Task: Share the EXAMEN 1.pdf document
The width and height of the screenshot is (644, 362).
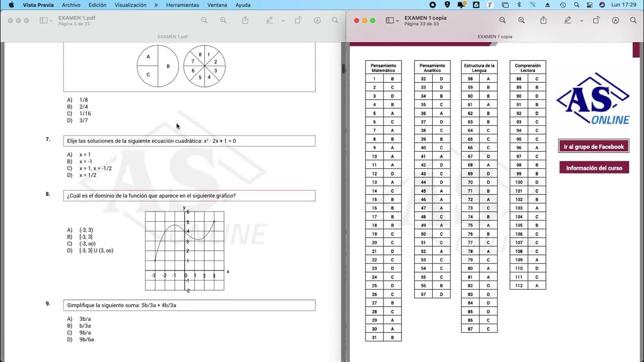Action: click(x=246, y=20)
